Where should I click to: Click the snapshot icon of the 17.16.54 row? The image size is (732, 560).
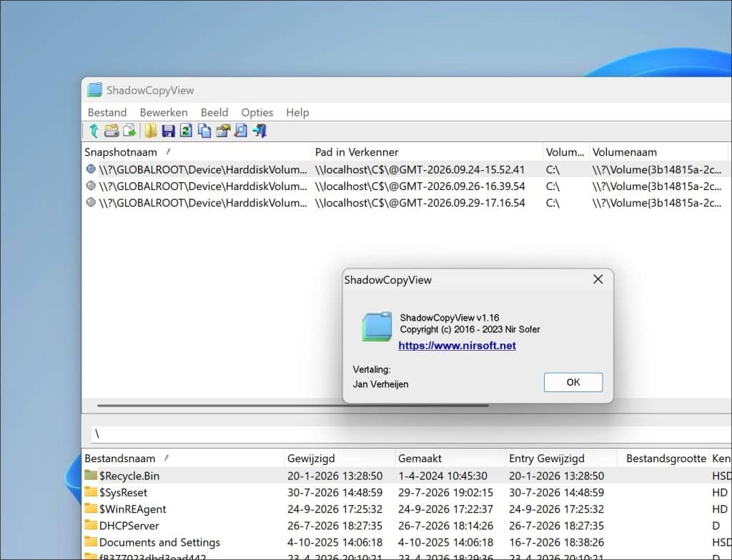coord(91,203)
